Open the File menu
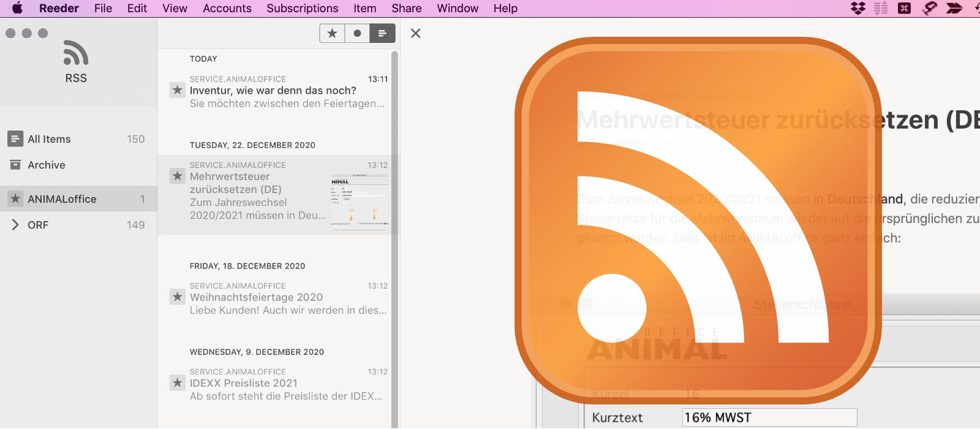The height and width of the screenshot is (429, 980). [103, 9]
